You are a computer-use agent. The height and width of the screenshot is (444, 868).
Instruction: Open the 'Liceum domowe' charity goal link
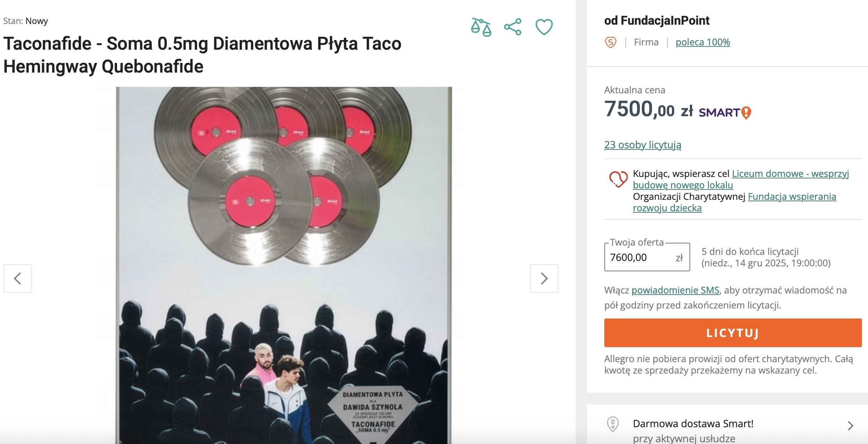point(790,174)
